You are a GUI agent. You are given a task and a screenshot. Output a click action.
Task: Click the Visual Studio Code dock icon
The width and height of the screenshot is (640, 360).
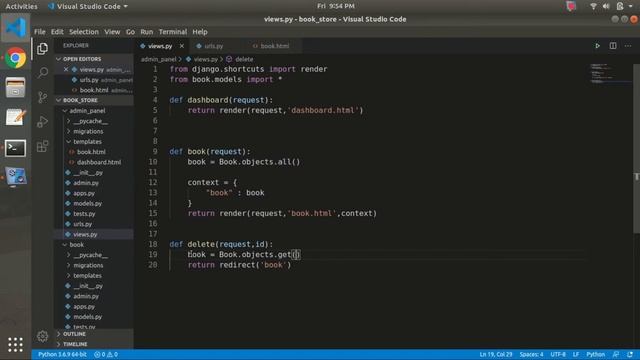(16, 28)
